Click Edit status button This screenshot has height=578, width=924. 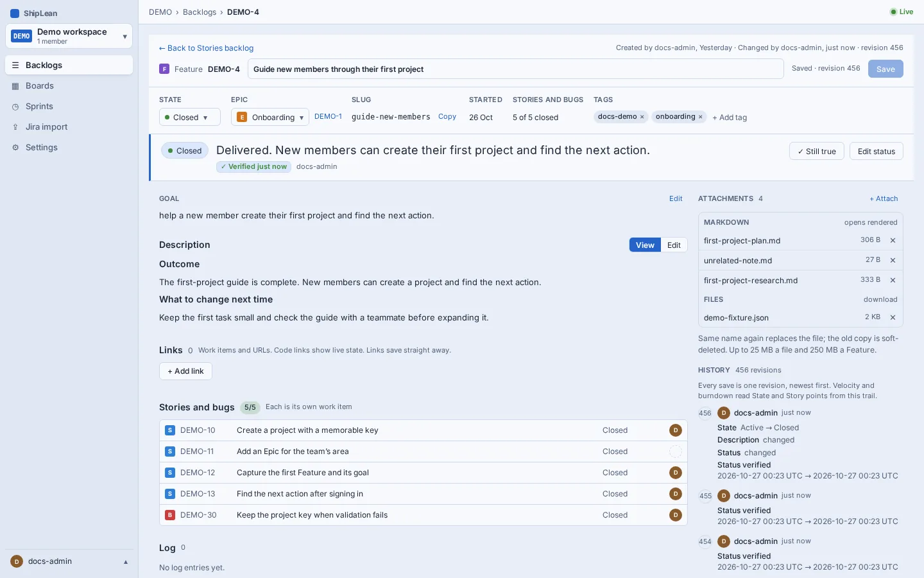(877, 151)
